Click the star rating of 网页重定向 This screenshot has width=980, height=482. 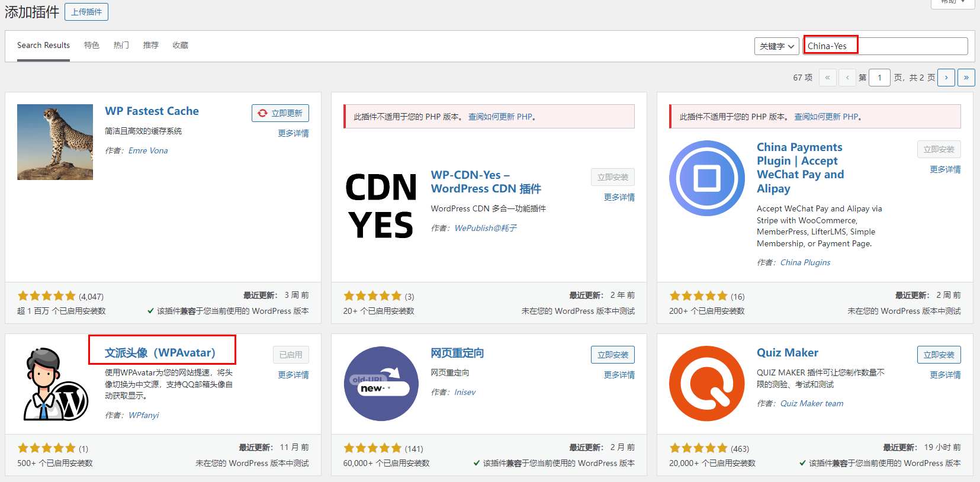coord(372,448)
